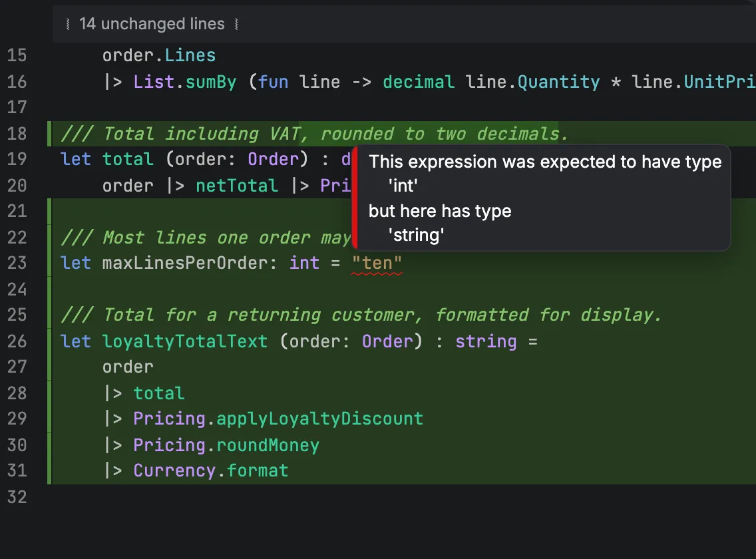756x559 pixels.
Task: Click line number 31 in gutter
Action: point(17,470)
